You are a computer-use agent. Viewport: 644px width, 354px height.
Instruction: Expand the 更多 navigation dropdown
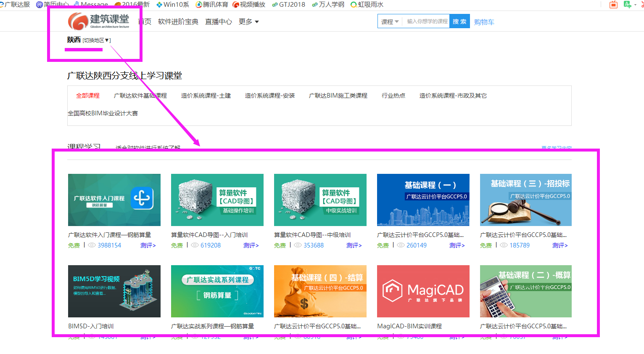pyautogui.click(x=249, y=21)
